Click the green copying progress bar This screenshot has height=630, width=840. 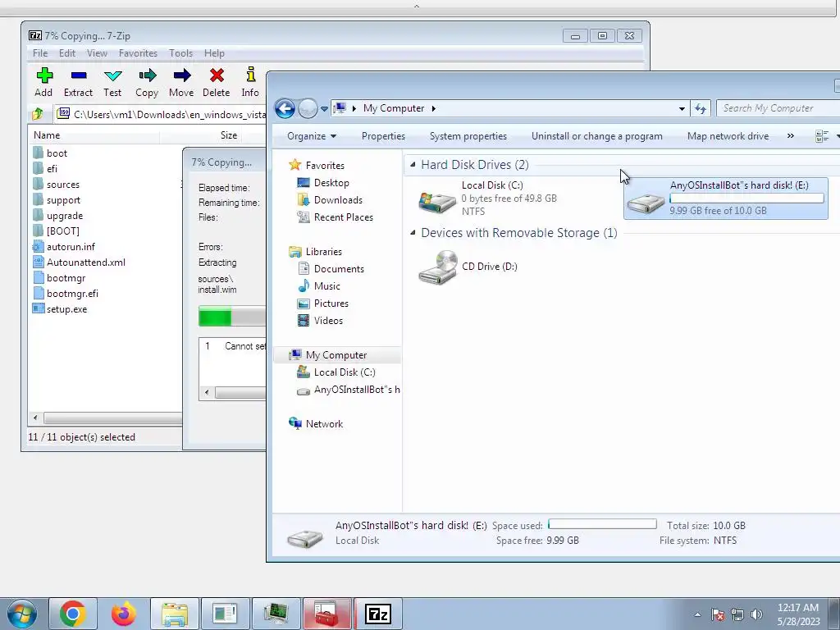point(232,316)
